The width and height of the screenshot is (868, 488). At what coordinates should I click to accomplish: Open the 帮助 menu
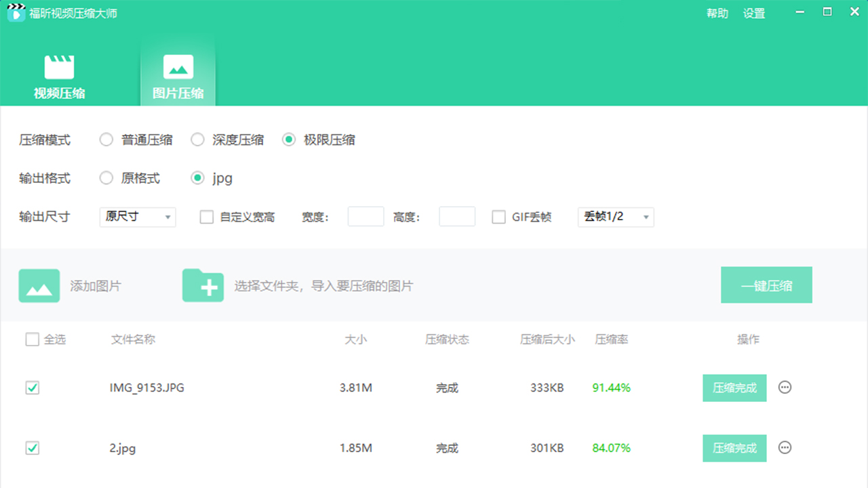pyautogui.click(x=717, y=13)
